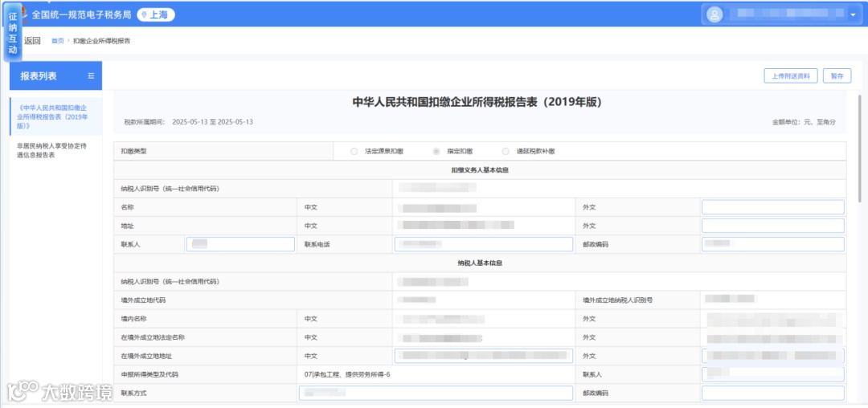Click taxpayer 邮政编码 input at bottom
Image resolution: width=868 pixels, height=408 pixels.
point(773,393)
